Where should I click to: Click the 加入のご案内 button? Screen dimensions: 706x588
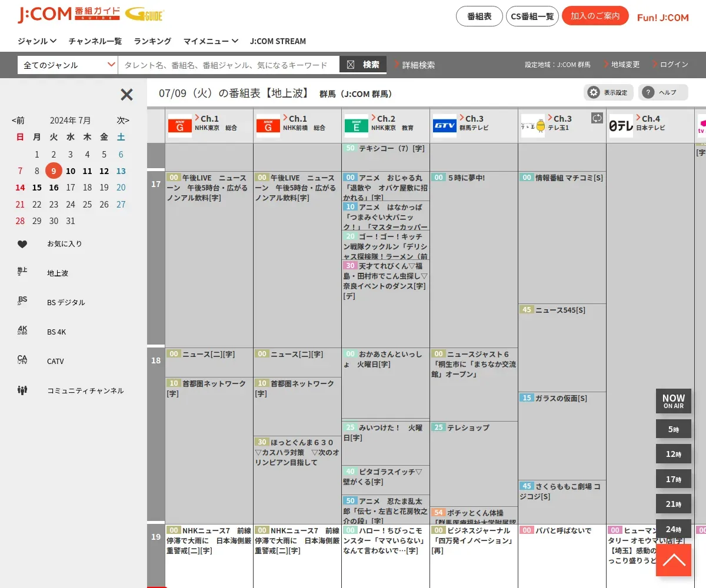pyautogui.click(x=595, y=16)
